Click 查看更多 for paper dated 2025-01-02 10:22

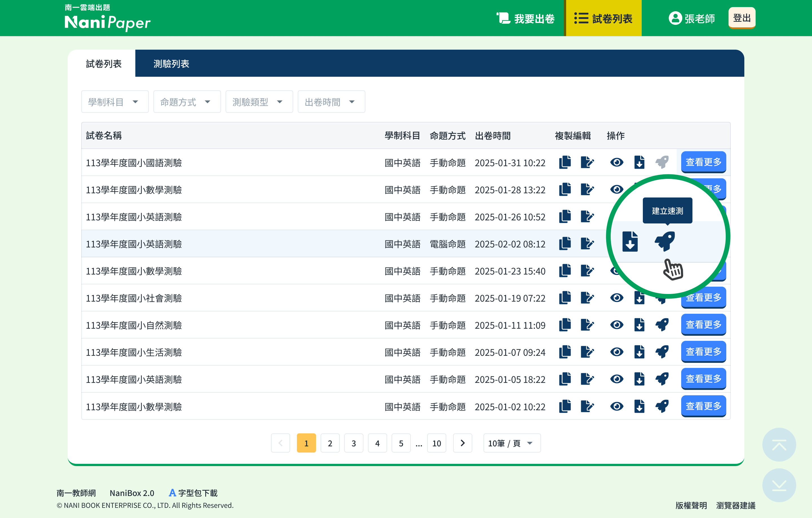coord(703,406)
